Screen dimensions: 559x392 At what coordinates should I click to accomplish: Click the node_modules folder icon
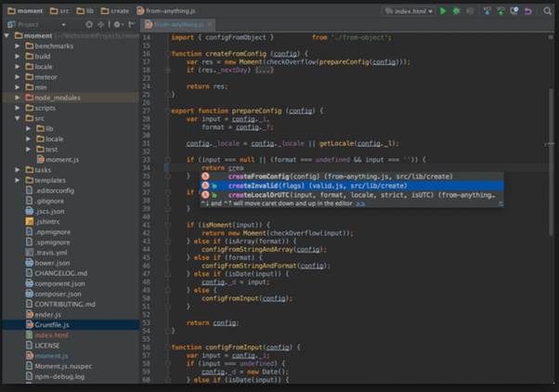click(30, 98)
